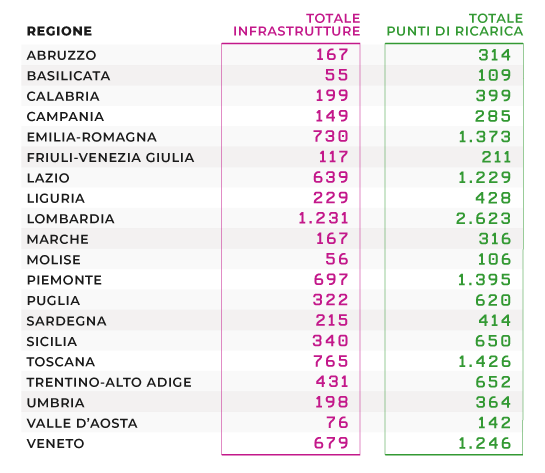The height and width of the screenshot is (473, 545).
Task: Select the TRENTINO-ALTO ADIGE region label
Action: click(109, 383)
